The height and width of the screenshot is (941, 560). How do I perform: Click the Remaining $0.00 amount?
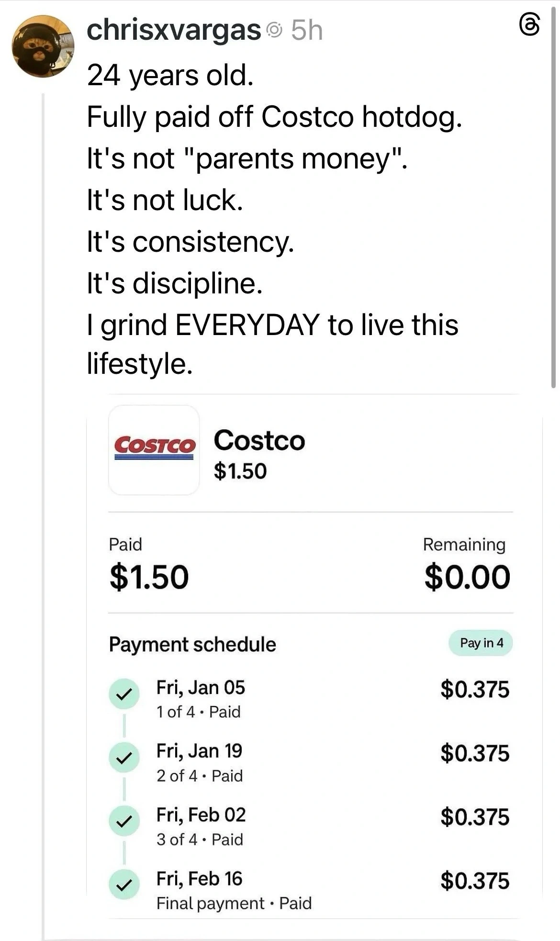pos(467,577)
